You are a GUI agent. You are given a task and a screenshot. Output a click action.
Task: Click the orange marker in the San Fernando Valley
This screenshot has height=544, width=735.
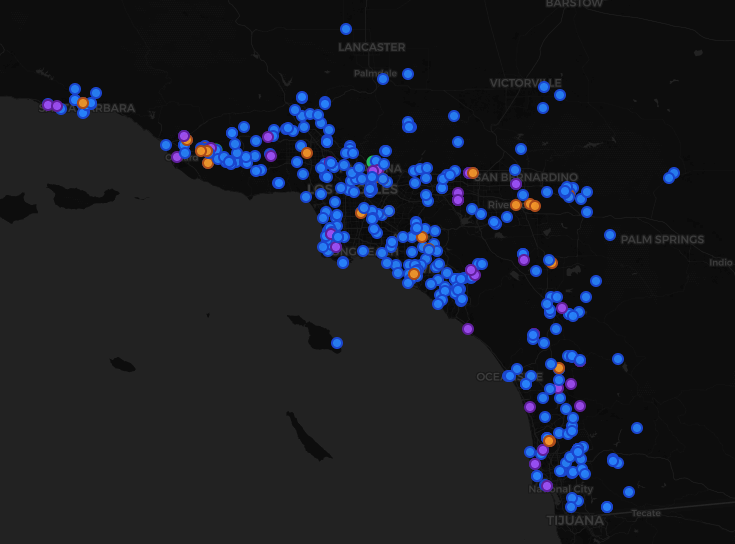(x=307, y=153)
